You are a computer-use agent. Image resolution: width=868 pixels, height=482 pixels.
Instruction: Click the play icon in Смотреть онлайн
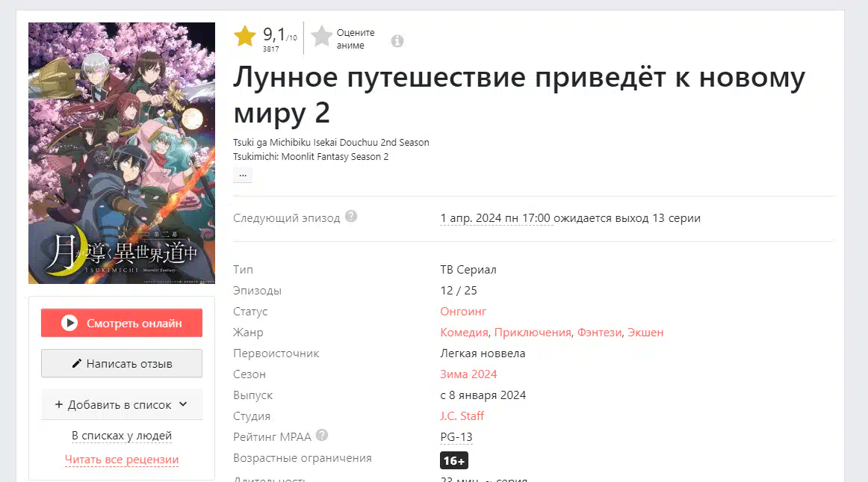[69, 323]
